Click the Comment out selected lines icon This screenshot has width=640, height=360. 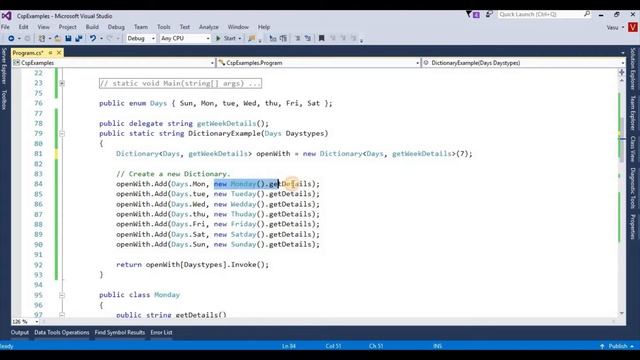(x=283, y=38)
